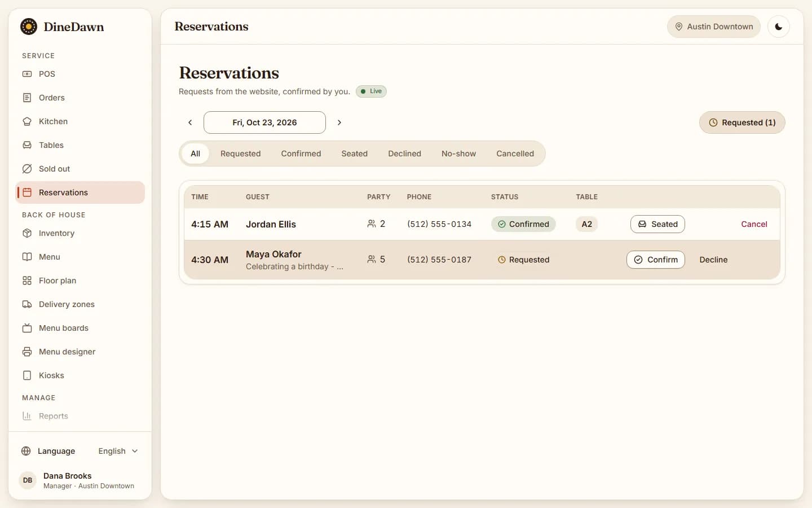812x508 pixels.
Task: Click Maya Okafor guest name
Action: tap(273, 254)
